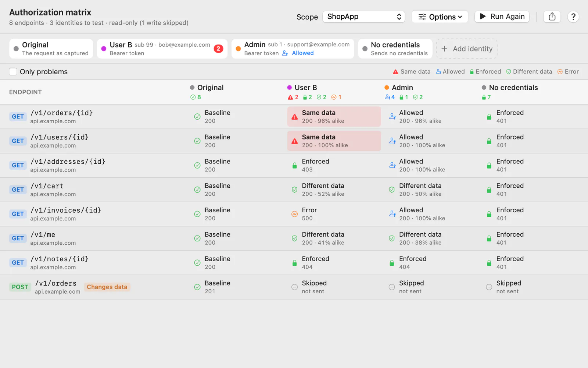This screenshot has height=368, width=588.
Task: Click the warning triangle in /v1/users/{id} row
Action: coord(294,141)
